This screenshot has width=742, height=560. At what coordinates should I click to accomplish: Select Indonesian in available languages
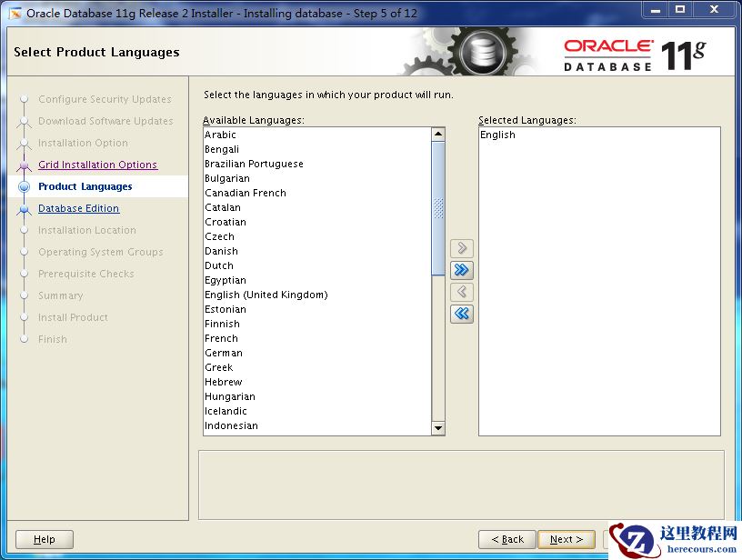click(317, 425)
